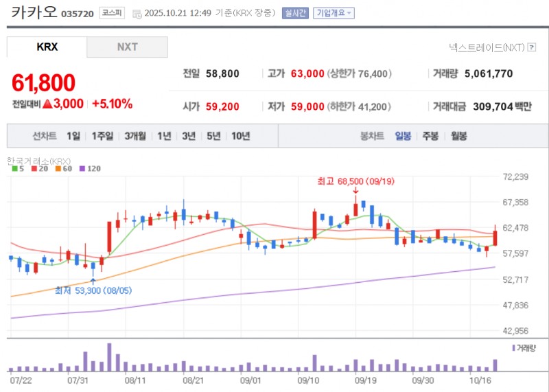549x392 pixels.
Task: Click the red up-arrow next to 3,000
Action: pyautogui.click(x=47, y=104)
